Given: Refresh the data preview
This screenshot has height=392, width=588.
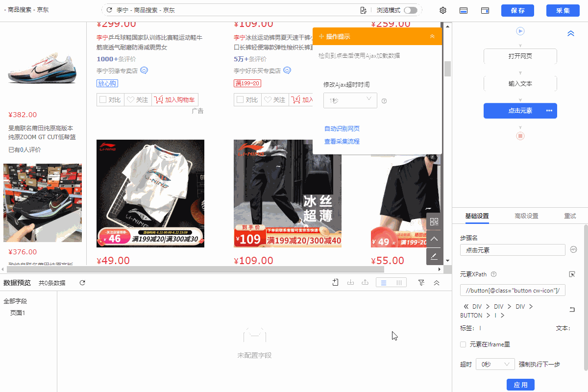Looking at the screenshot, I should click(82, 283).
